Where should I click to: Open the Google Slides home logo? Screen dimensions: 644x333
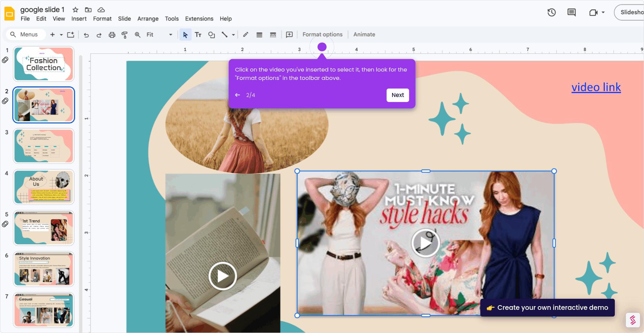click(9, 14)
